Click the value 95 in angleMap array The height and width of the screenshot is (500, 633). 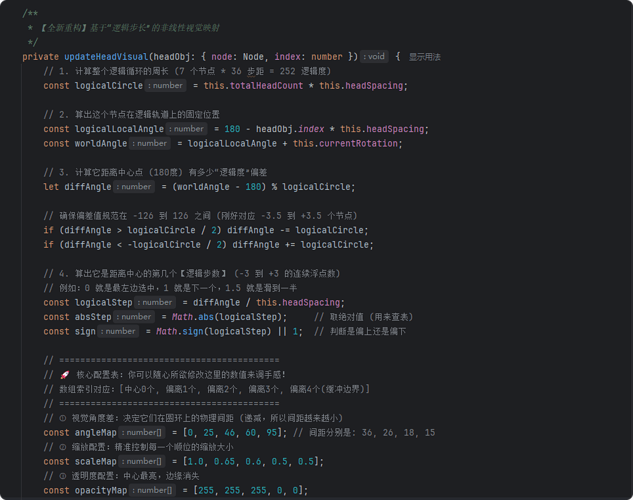[272, 433]
